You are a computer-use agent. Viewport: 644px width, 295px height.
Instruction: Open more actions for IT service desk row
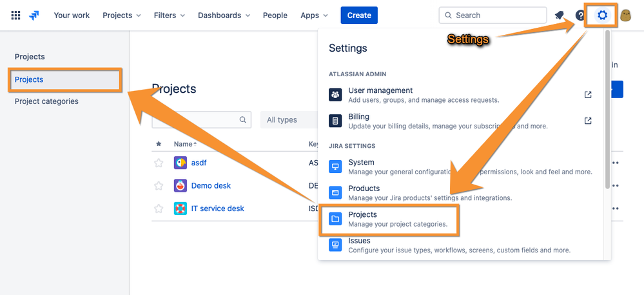point(615,209)
